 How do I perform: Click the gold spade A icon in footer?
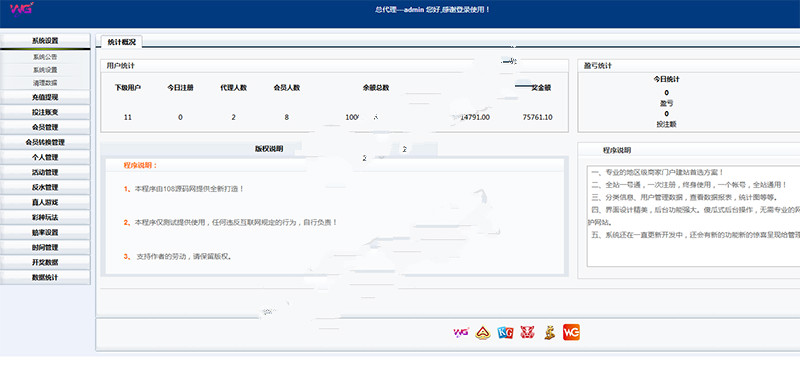coord(483,333)
